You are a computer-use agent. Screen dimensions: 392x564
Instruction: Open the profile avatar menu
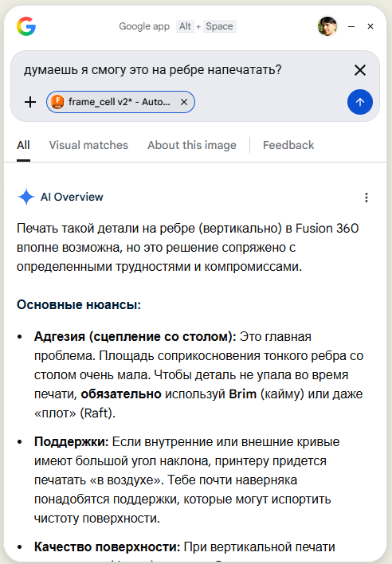[327, 26]
